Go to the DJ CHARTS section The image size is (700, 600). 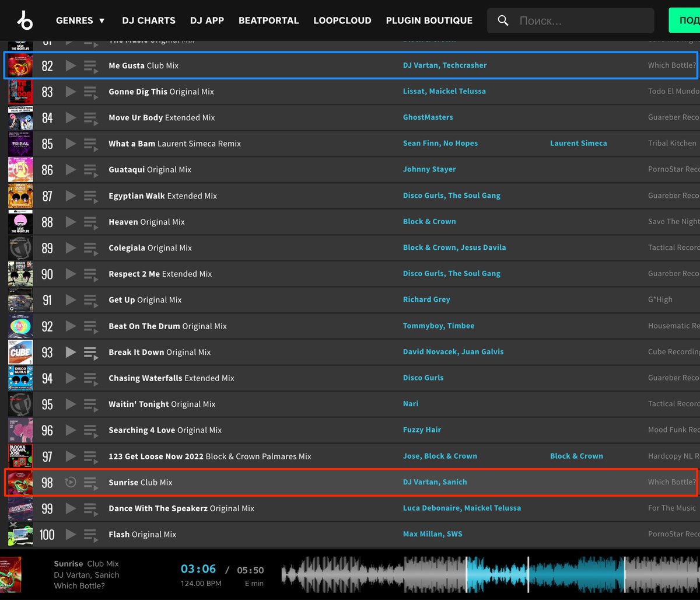(x=148, y=20)
